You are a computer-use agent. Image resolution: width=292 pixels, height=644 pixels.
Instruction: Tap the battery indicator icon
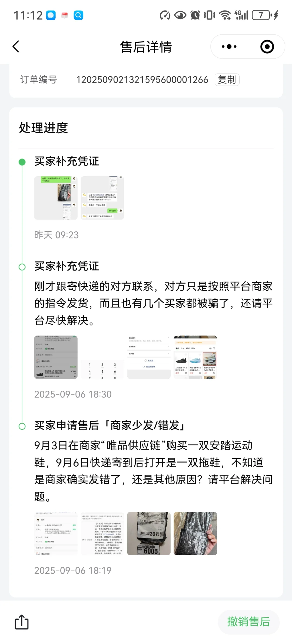click(x=262, y=15)
